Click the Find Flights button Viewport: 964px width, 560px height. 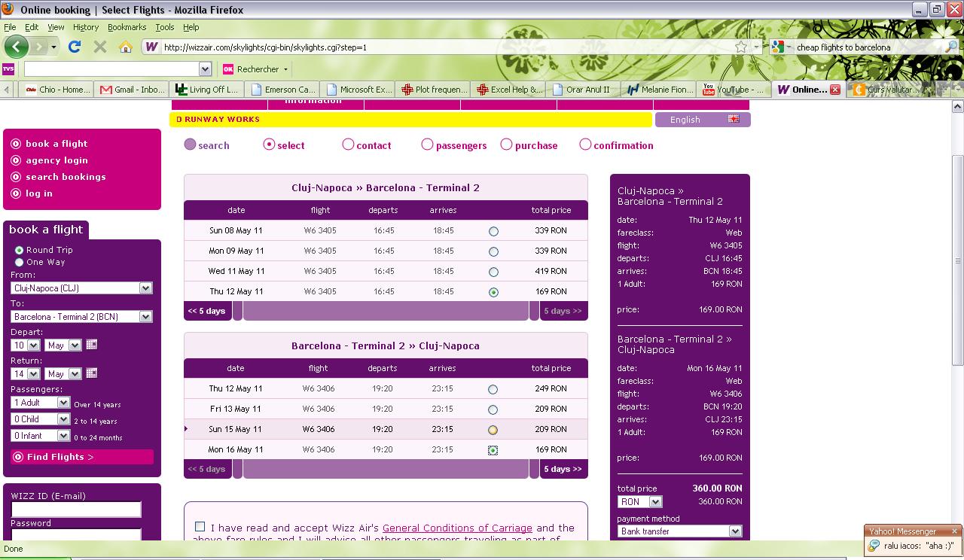82,457
